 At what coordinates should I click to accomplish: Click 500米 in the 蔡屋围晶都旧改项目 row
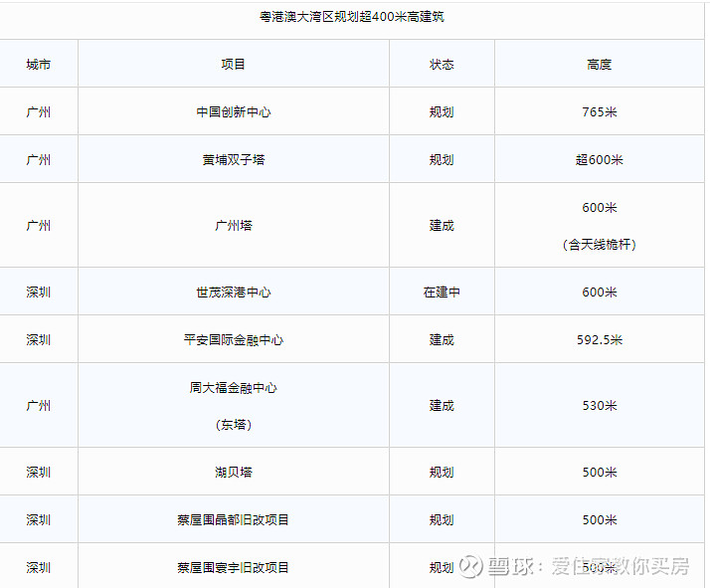599,519
